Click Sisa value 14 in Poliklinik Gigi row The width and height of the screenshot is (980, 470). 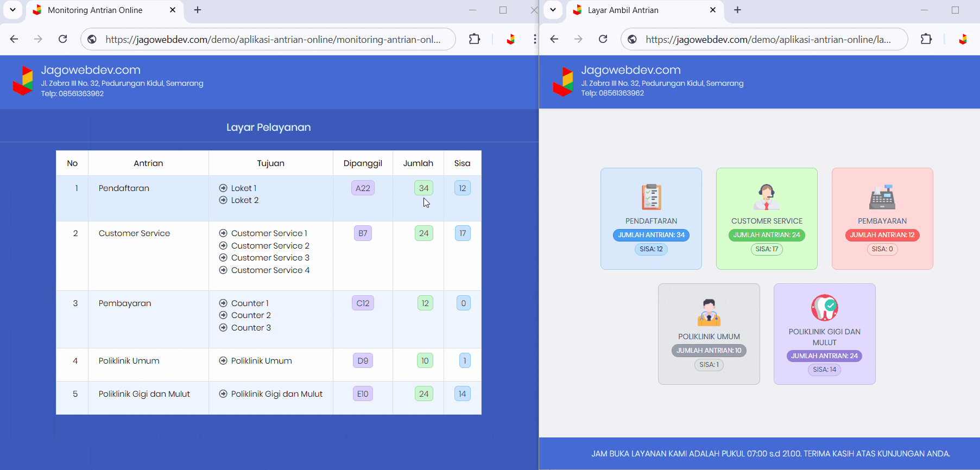coord(462,394)
